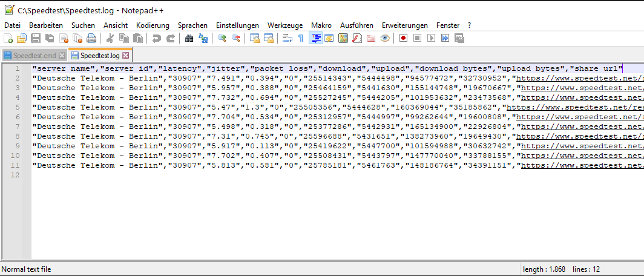
Task: Open the user-defined language dialog icon
Action: click(x=329, y=39)
